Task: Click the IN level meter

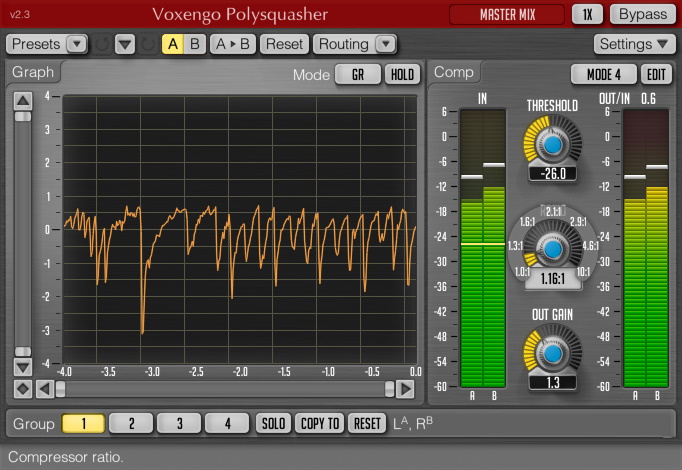Action: point(483,248)
